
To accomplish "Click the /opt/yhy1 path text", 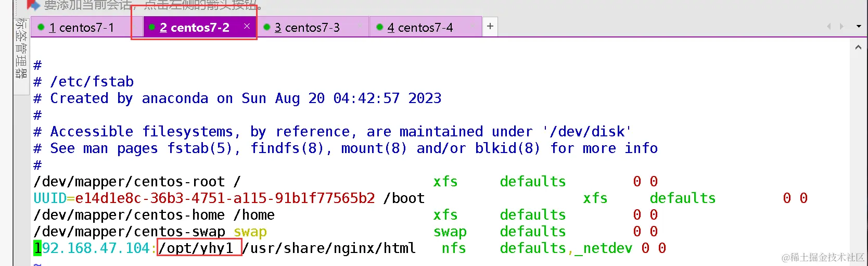I will pyautogui.click(x=196, y=248).
